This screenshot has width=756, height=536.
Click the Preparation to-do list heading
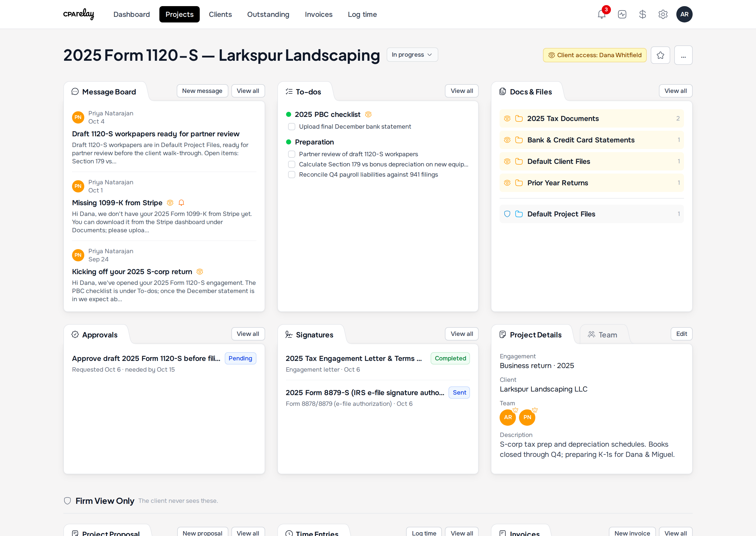(x=314, y=142)
